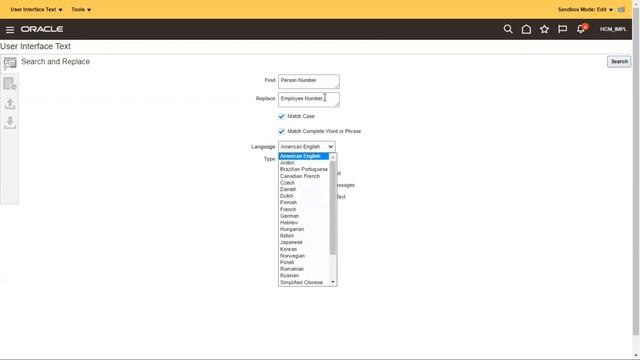The width and height of the screenshot is (640, 360).
Task: Choose Hungarian language option
Action: pos(304,229)
